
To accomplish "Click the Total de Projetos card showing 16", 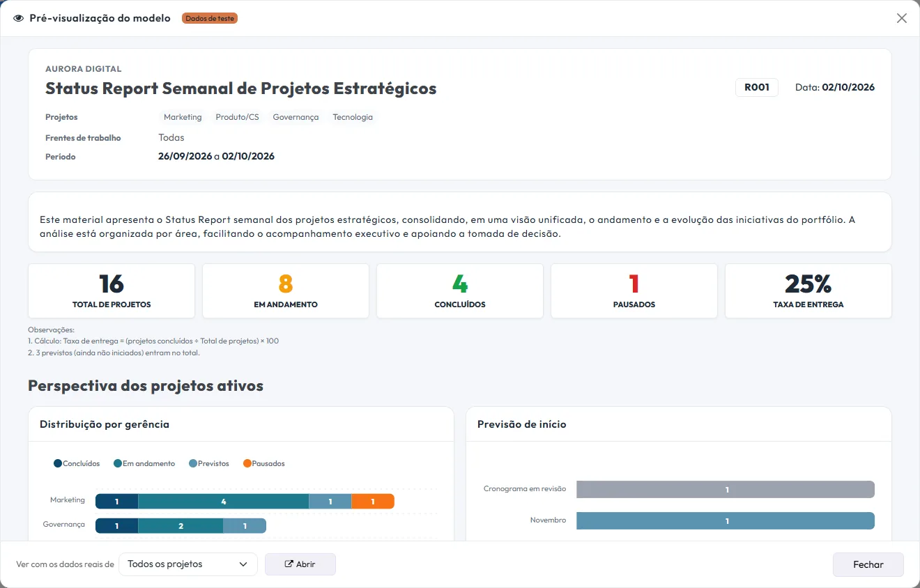I will pos(112,291).
